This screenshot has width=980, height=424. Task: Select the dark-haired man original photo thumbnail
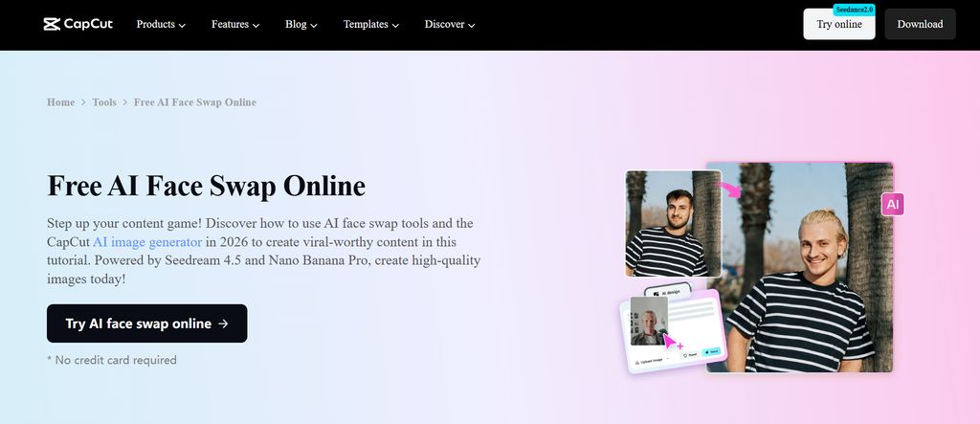(673, 223)
